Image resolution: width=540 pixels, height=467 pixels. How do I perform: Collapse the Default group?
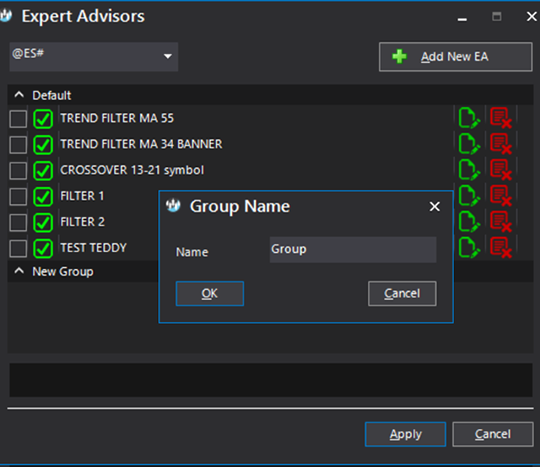click(19, 95)
